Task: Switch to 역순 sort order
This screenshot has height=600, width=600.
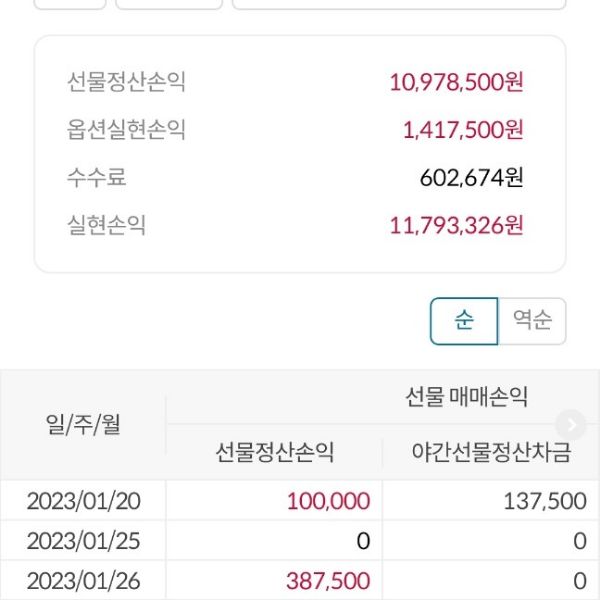Action: pos(532,321)
